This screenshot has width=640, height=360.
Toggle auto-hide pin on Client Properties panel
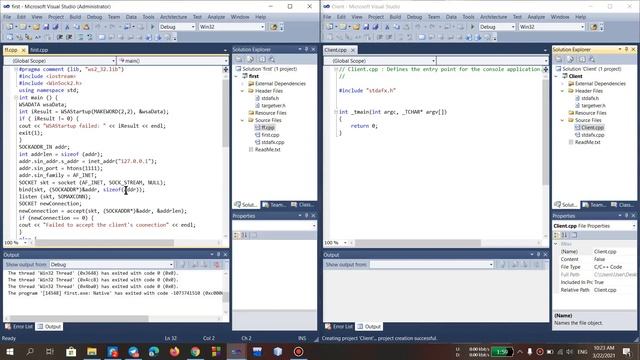pyautogui.click(x=627, y=216)
